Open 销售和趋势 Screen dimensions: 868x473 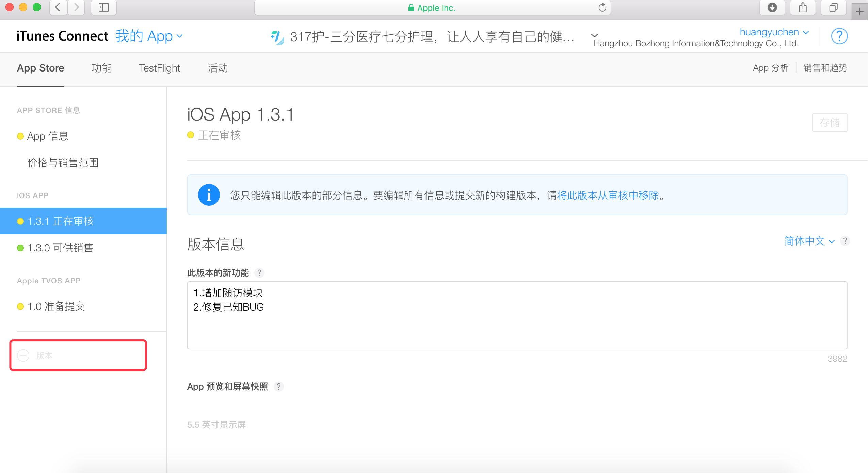coord(825,68)
